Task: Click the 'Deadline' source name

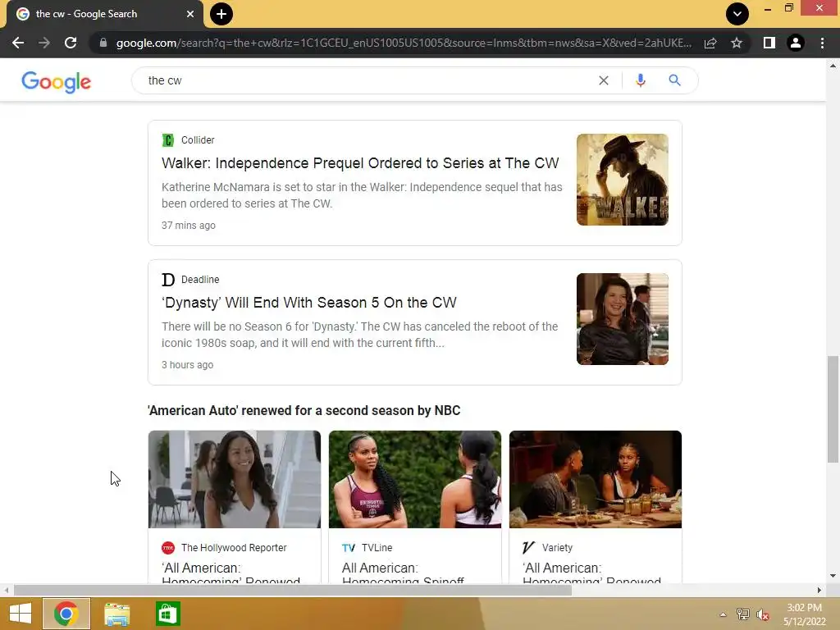Action: pos(200,280)
